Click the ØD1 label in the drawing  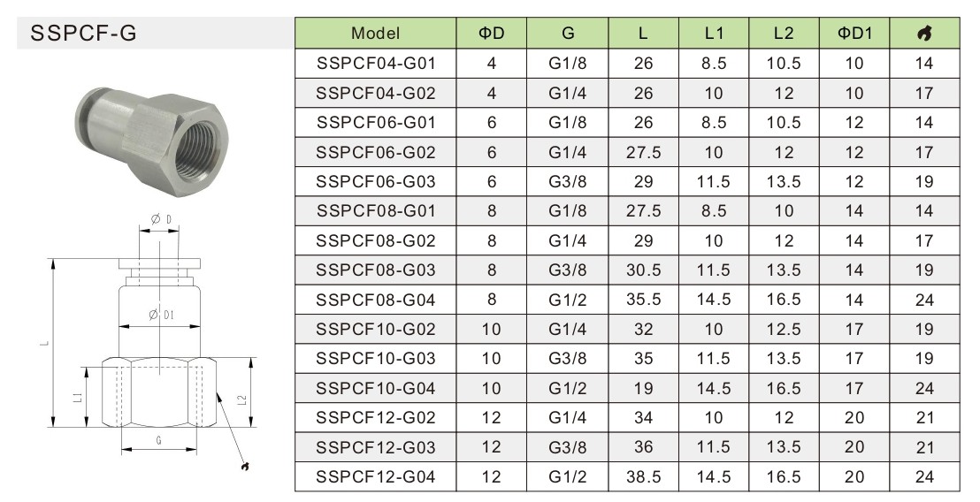tap(162, 314)
